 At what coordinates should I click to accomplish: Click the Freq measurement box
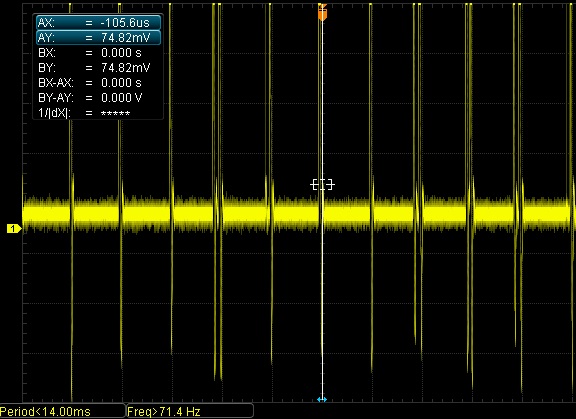190,411
